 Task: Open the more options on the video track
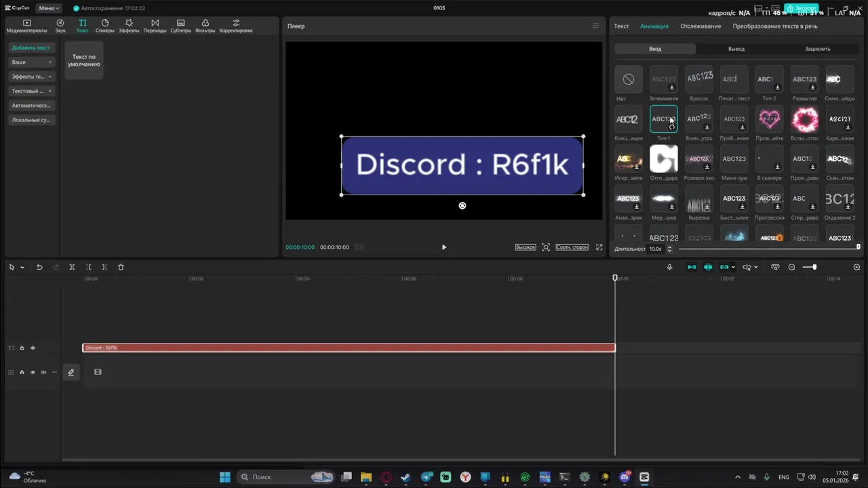click(x=54, y=372)
